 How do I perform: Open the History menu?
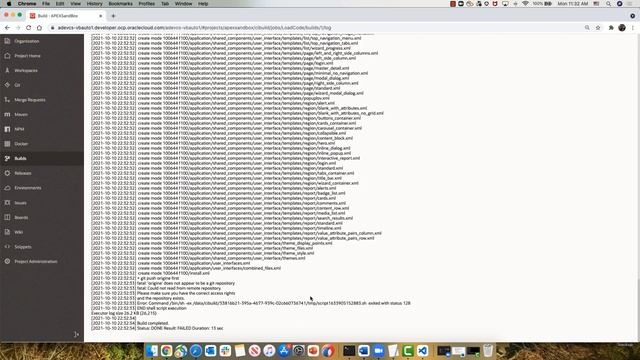[94, 4]
